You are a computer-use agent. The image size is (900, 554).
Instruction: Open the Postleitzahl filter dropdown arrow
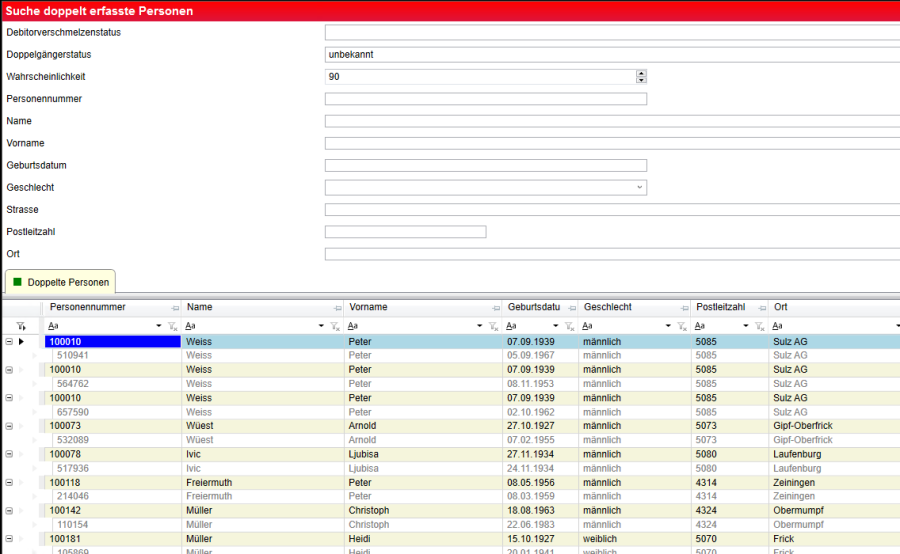(747, 327)
